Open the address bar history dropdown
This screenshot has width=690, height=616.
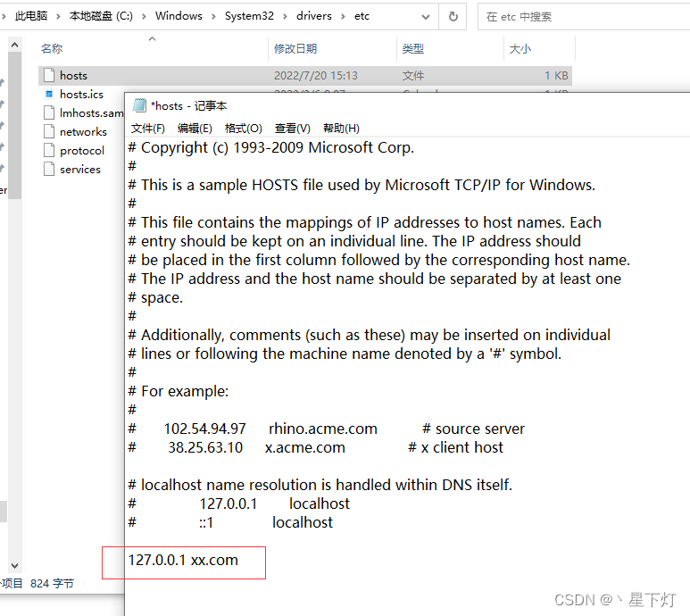pyautogui.click(x=425, y=17)
